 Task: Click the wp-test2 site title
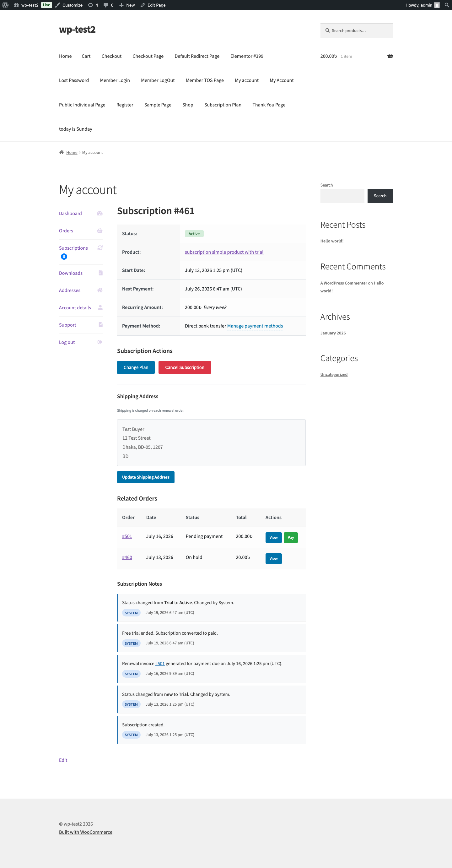tap(77, 29)
